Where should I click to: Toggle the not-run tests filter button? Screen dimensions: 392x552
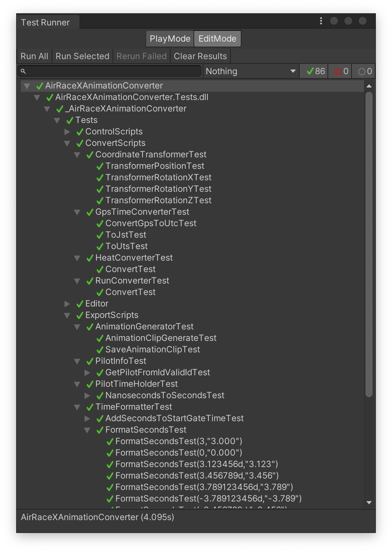[364, 71]
